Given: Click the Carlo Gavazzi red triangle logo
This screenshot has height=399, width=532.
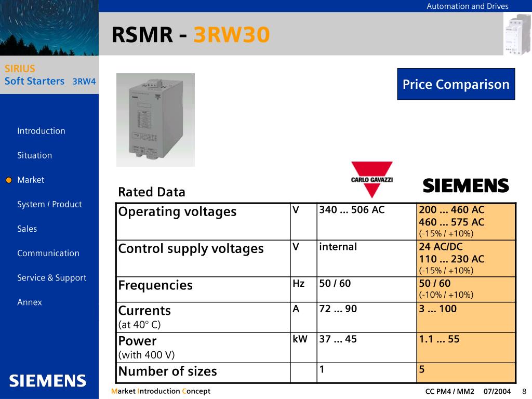Looking at the screenshot, I should tap(372, 179).
